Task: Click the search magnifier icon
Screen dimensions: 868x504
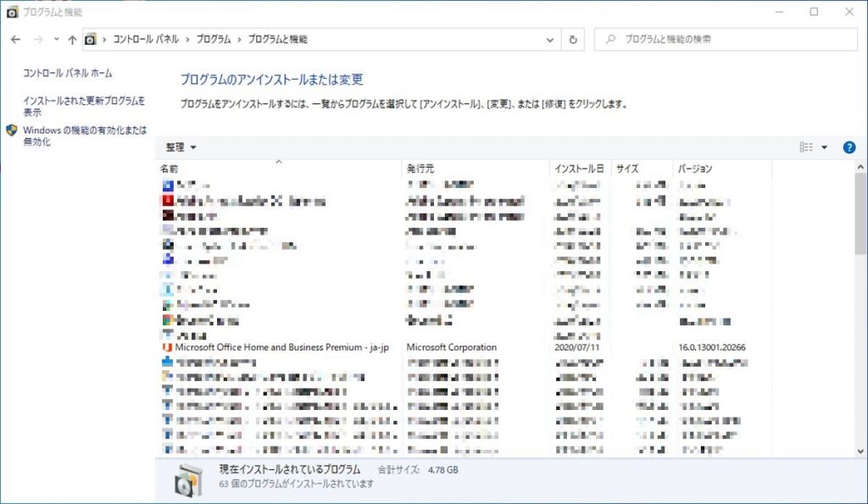Action: (610, 39)
